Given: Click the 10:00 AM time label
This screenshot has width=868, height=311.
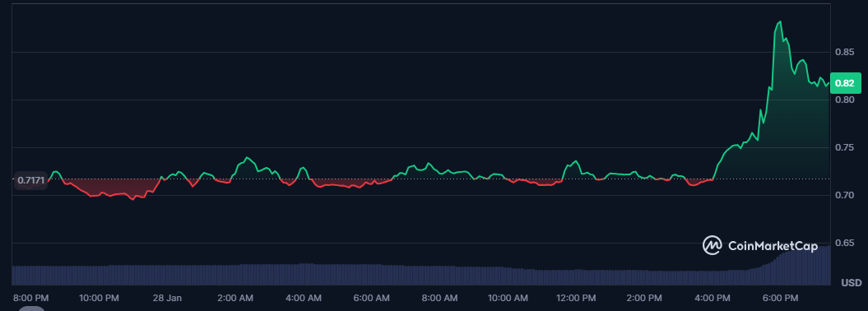Looking at the screenshot, I should click(508, 299).
